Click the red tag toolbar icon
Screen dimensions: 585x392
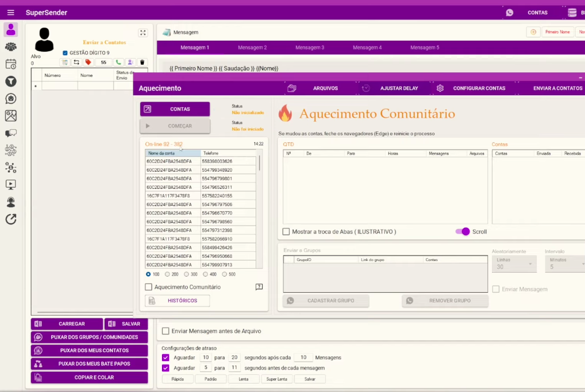click(x=88, y=62)
